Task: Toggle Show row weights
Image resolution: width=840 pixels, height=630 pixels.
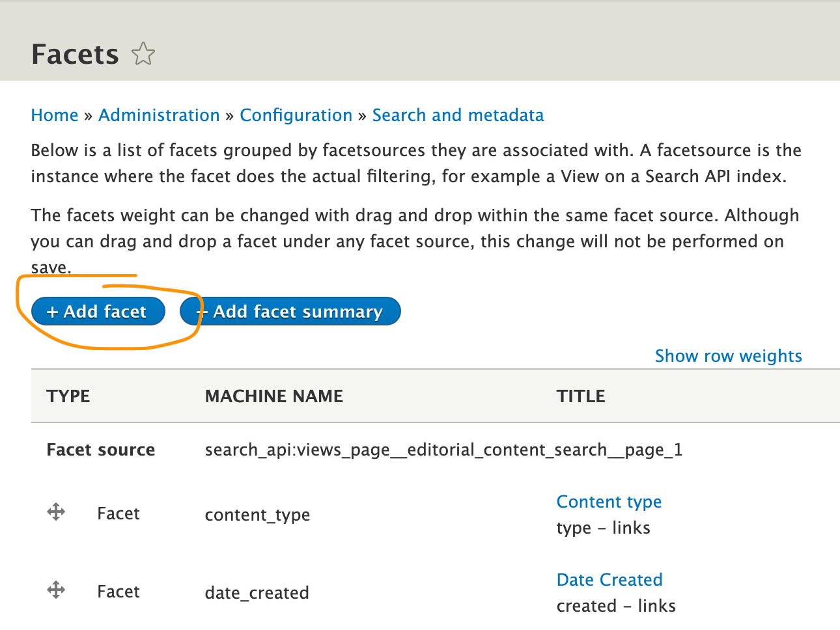Action: click(728, 356)
